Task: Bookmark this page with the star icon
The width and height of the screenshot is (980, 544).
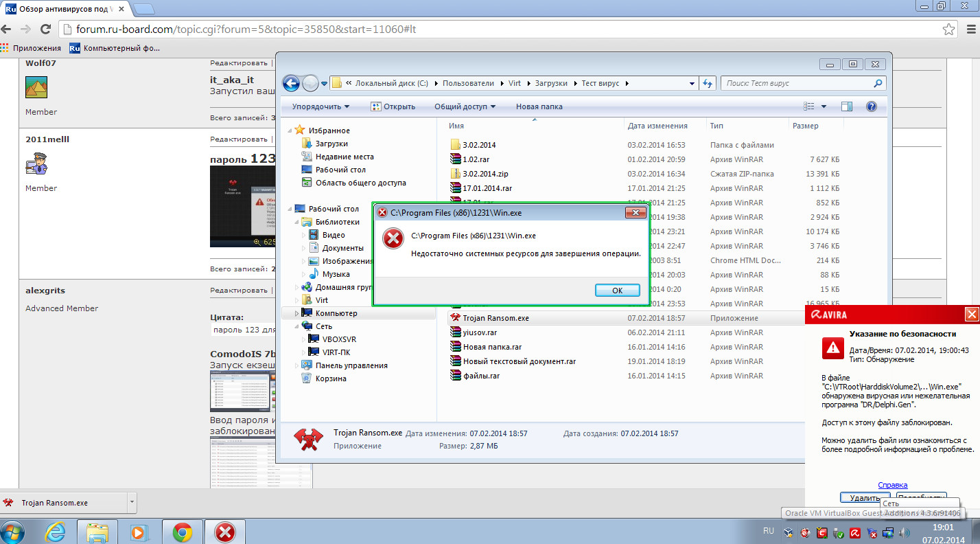Action: [948, 30]
